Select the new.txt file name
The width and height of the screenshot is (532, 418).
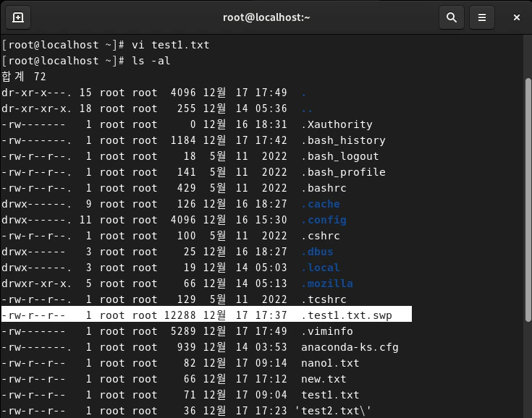click(324, 379)
